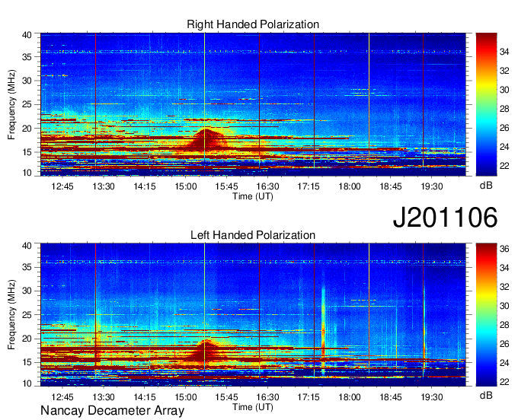This screenshot has height=420, width=518.
Task: Click the "35" frequency tick of Left Handed plot
Action: pyautogui.click(x=27, y=267)
